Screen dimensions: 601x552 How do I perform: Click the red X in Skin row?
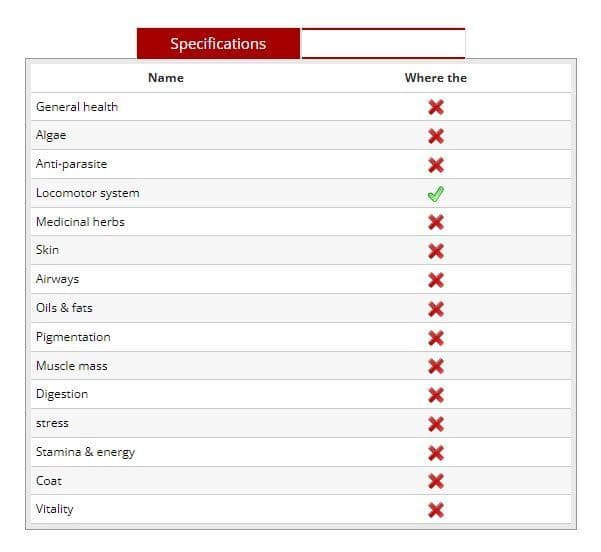436,251
